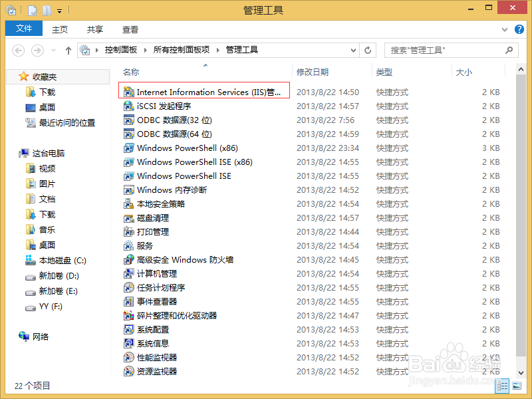Image resolution: width=532 pixels, height=399 pixels.
Task: Switch to details view icon in status bar
Action: tap(502, 386)
